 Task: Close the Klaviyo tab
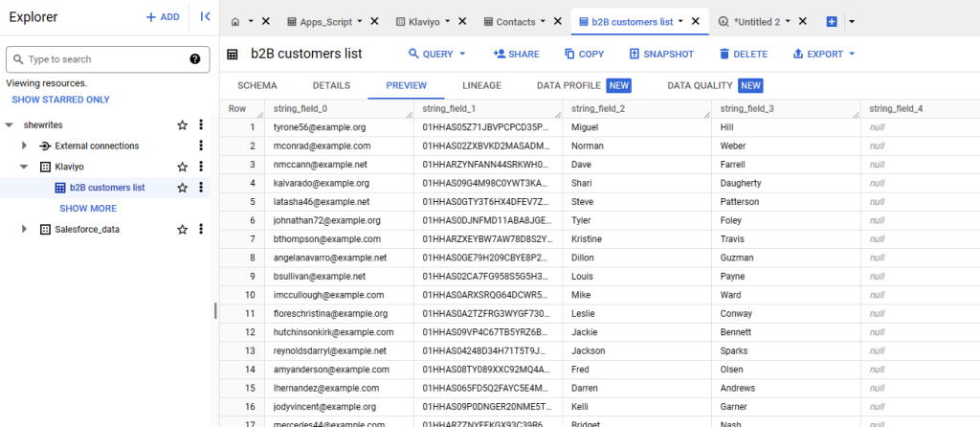pos(462,21)
